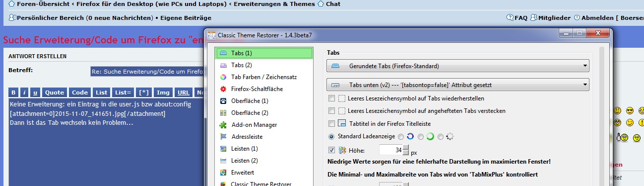Screen dimensions: 644x186
Task: Click the [*] list item button
Action: tap(144, 93)
